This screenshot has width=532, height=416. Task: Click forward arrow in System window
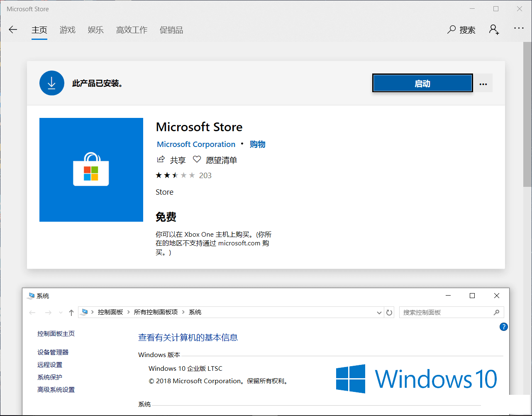click(48, 313)
